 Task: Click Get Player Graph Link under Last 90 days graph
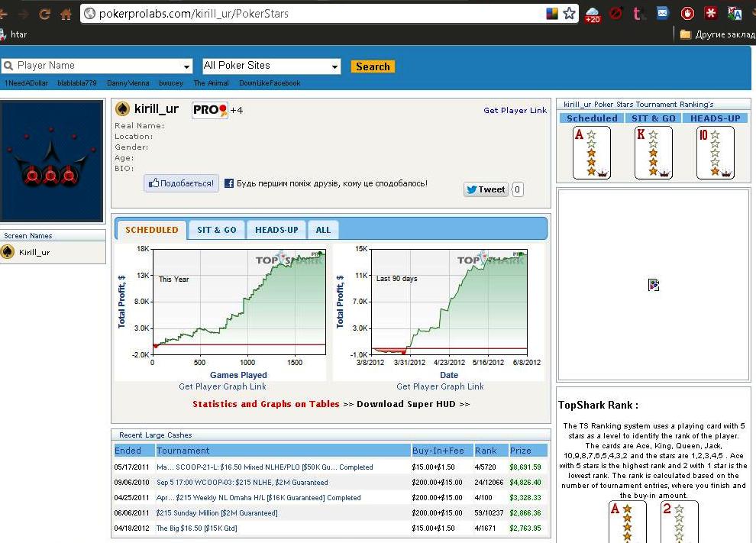(440, 386)
